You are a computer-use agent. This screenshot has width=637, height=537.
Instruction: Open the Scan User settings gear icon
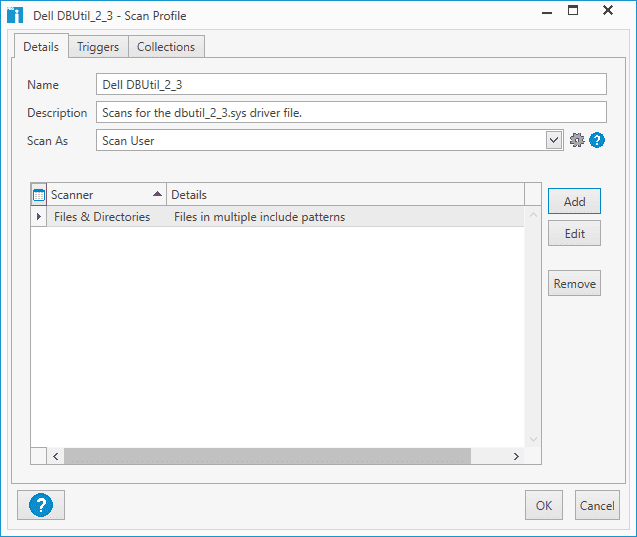pyautogui.click(x=576, y=140)
